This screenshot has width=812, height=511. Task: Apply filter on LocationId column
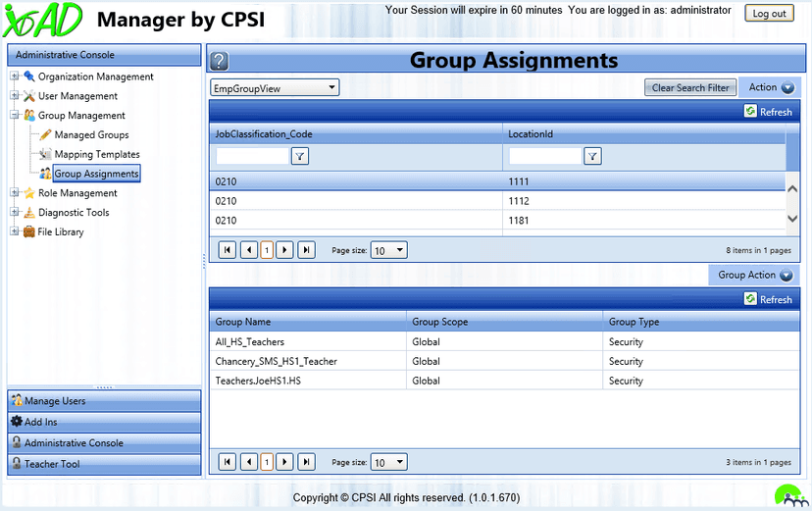tap(592, 156)
